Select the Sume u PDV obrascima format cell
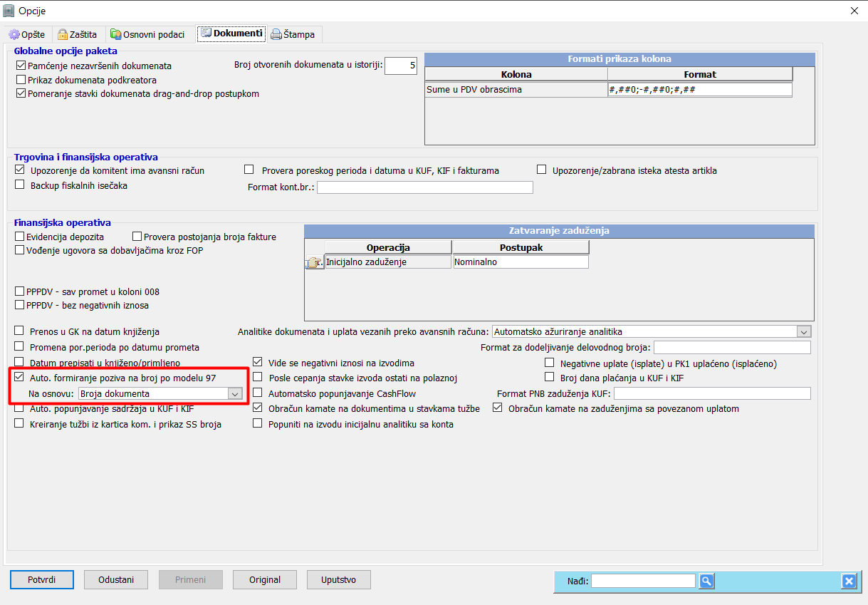This screenshot has height=605, width=868. tap(700, 90)
